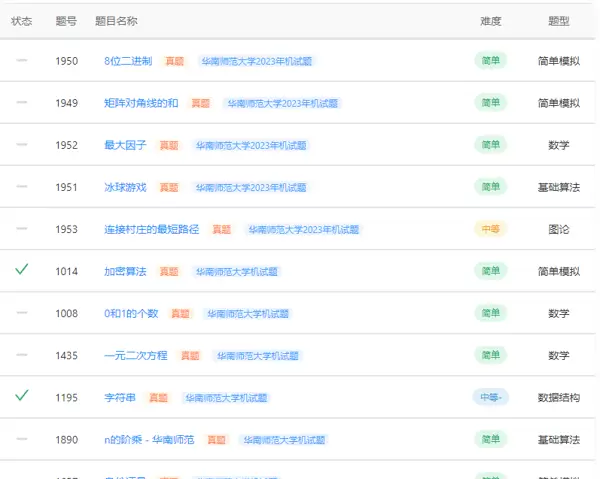Open the n的阶乘 - 华南师范 problem

coord(151,439)
